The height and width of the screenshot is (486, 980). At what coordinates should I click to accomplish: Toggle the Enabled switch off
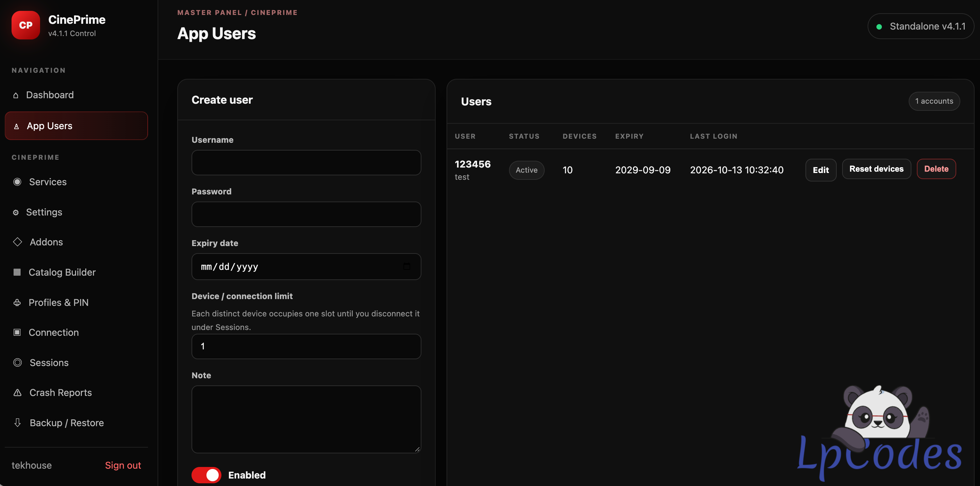click(206, 475)
